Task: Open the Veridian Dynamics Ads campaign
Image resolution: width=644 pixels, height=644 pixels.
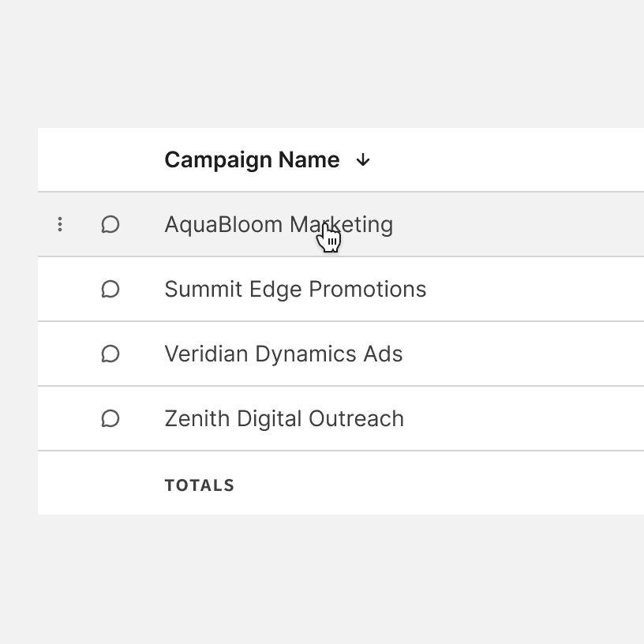Action: pyautogui.click(x=283, y=354)
